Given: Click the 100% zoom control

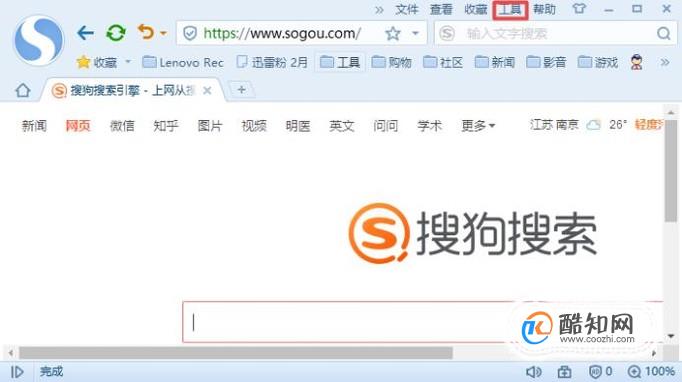Looking at the screenshot, I should [651, 372].
